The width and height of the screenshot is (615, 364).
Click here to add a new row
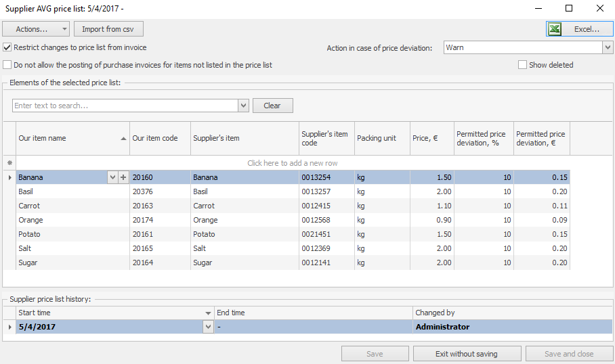[292, 163]
